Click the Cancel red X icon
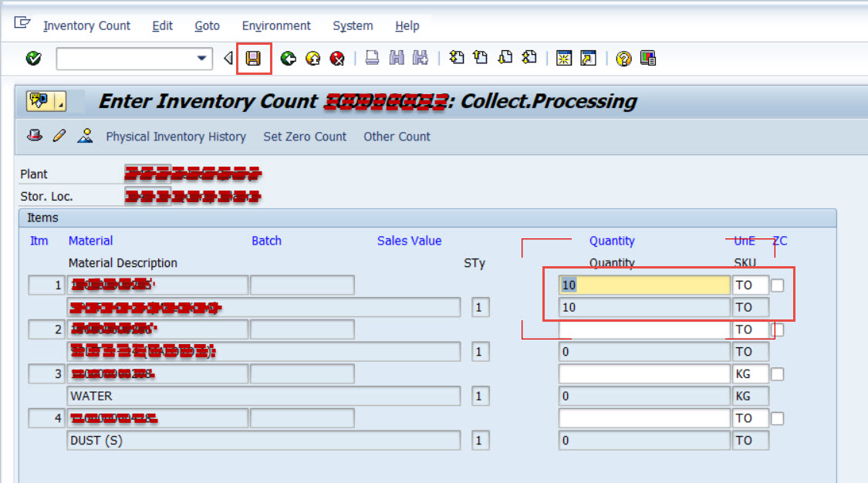Screen dimensions: 868x483 pos(338,58)
